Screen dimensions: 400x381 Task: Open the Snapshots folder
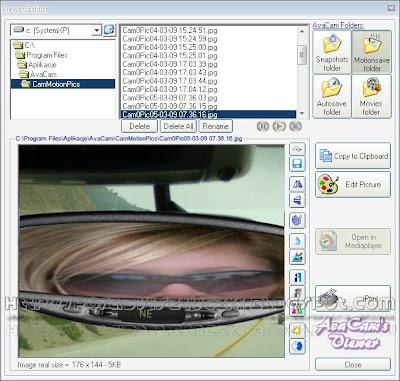click(x=332, y=52)
